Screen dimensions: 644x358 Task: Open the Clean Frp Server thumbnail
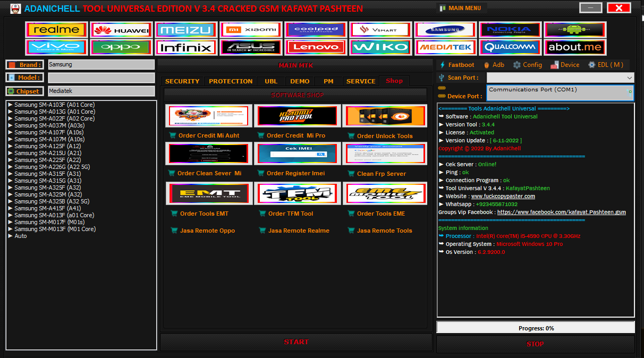pyautogui.click(x=385, y=154)
